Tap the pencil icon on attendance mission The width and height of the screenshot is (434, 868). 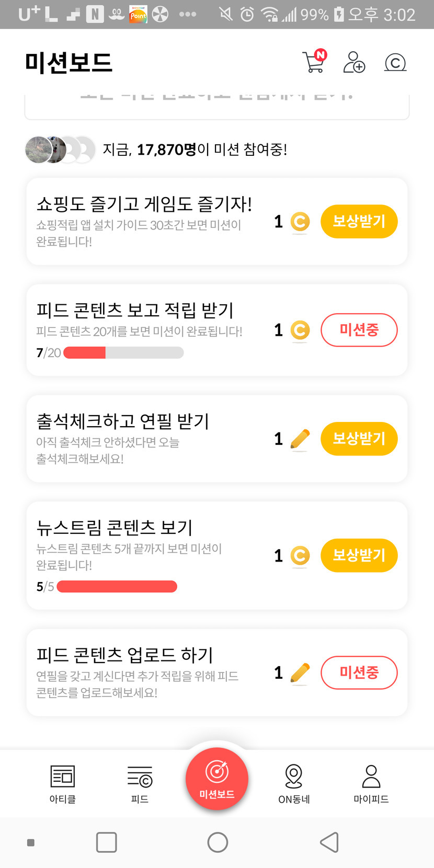pos(300,439)
